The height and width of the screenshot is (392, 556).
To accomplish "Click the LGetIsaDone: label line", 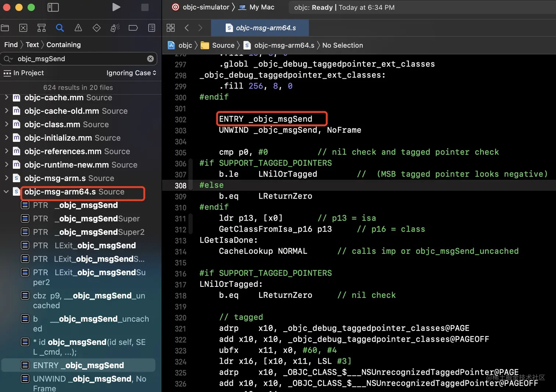I will click(x=229, y=240).
